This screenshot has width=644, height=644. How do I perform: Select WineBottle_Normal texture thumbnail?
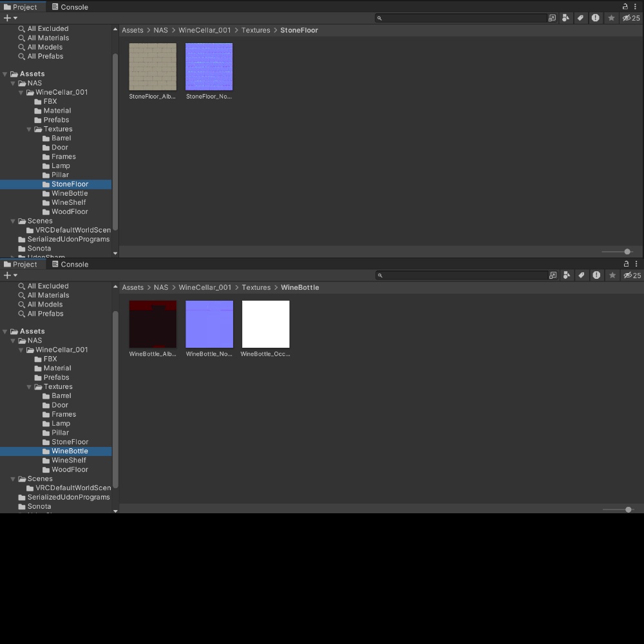[x=209, y=324]
